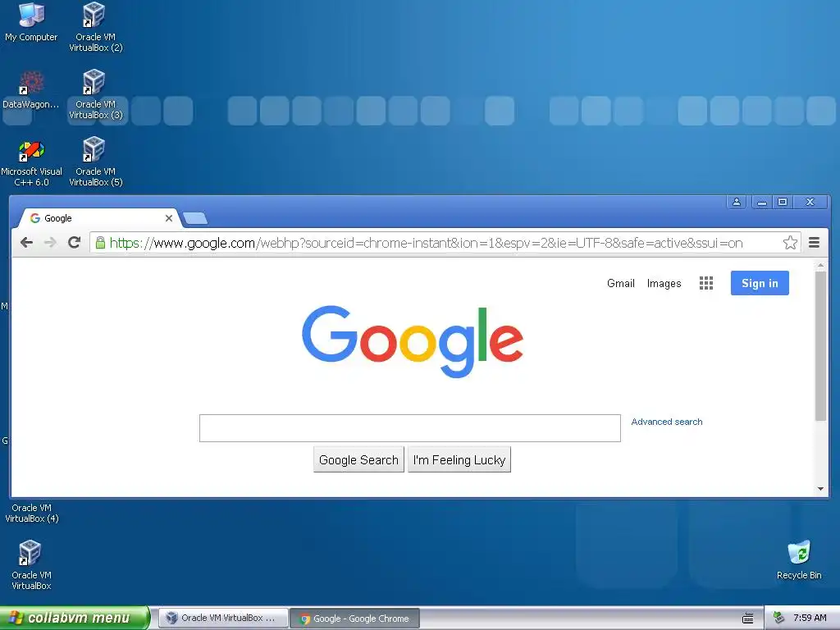The image size is (840, 630).
Task: Click the on-screen keyboard tray icon
Action: click(748, 619)
